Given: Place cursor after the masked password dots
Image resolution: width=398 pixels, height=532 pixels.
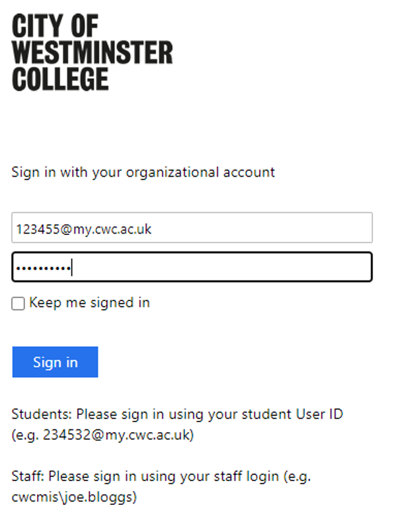Looking at the screenshot, I should (72, 267).
